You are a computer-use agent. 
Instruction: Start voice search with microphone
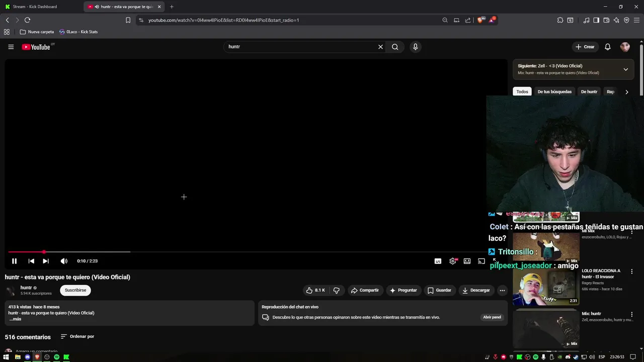click(415, 47)
